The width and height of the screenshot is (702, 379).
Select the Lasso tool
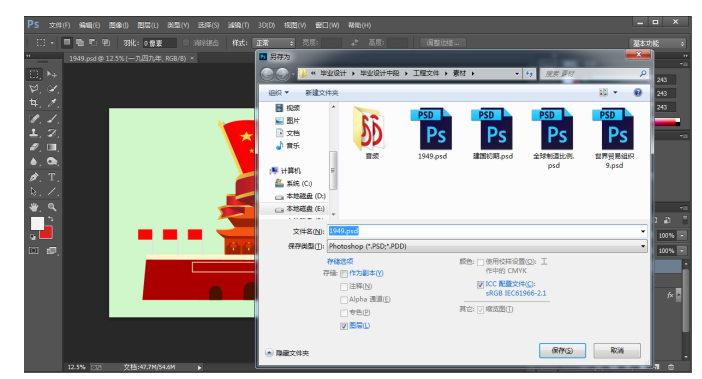click(x=34, y=89)
